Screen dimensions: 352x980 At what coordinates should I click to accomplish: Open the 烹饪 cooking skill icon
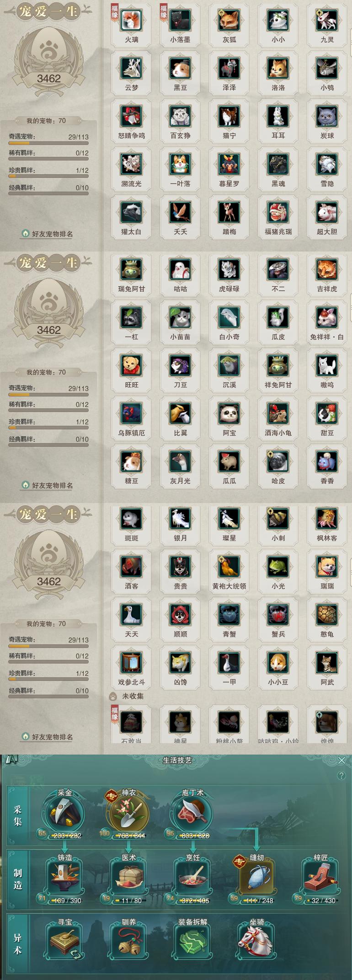tap(192, 877)
